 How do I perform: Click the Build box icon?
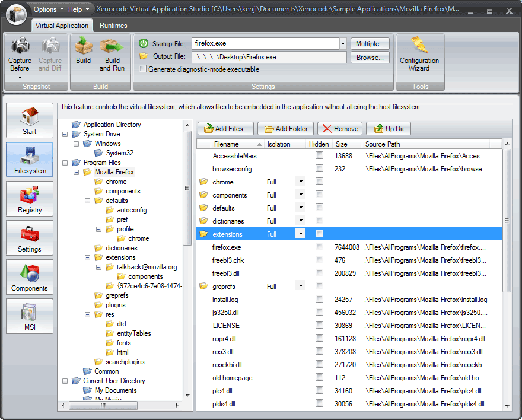83,46
